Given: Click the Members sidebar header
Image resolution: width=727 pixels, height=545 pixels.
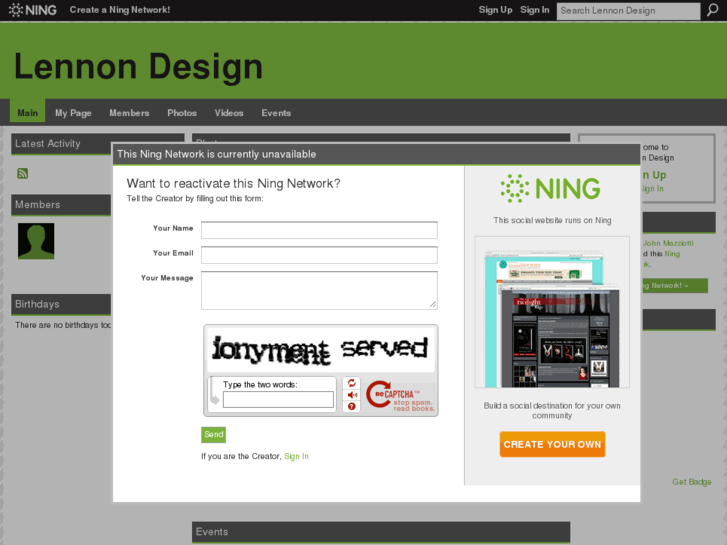Looking at the screenshot, I should (x=61, y=205).
